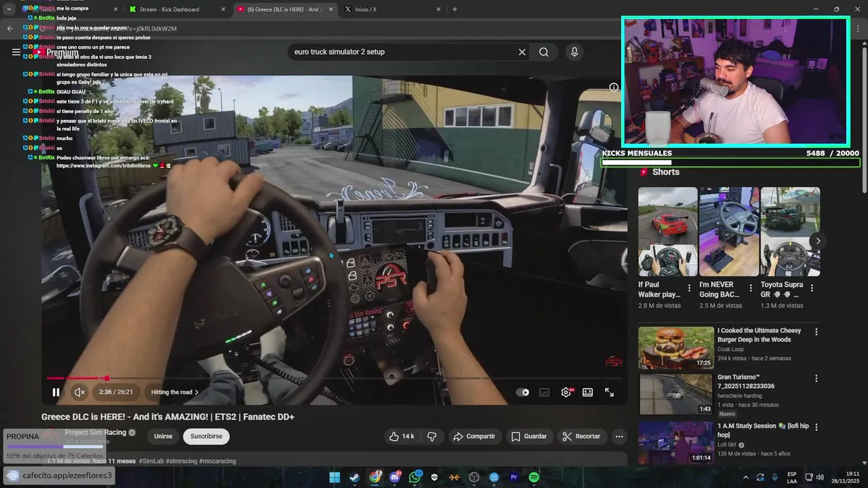
Task: Open Steam from taskbar
Action: click(355, 477)
